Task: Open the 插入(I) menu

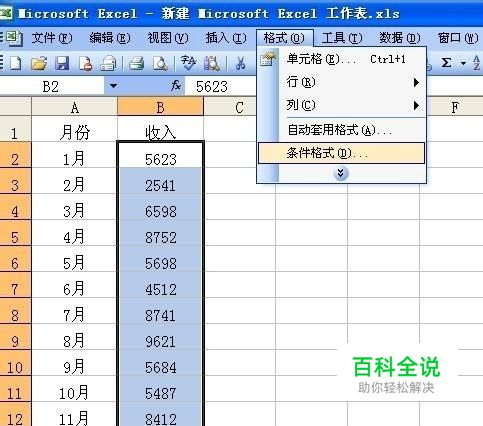Action: tap(226, 38)
